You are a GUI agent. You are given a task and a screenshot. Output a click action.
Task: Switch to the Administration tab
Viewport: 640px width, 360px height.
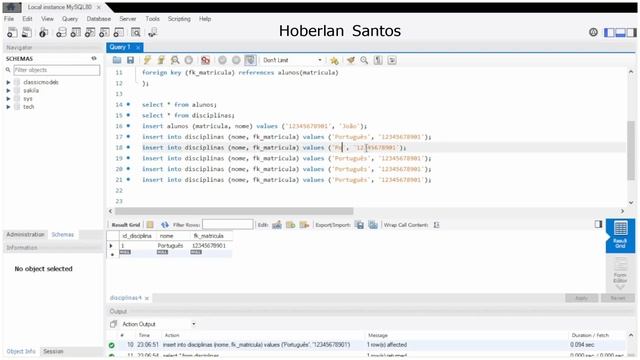(25, 235)
